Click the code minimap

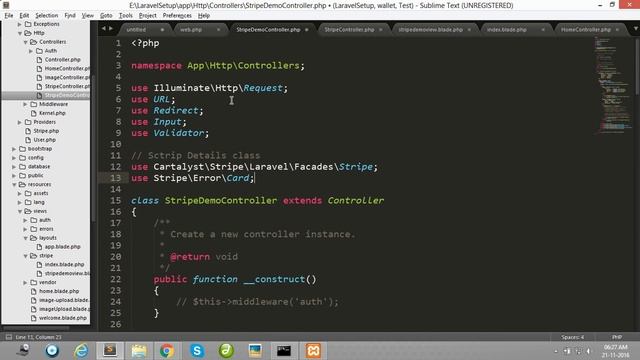pos(612,86)
